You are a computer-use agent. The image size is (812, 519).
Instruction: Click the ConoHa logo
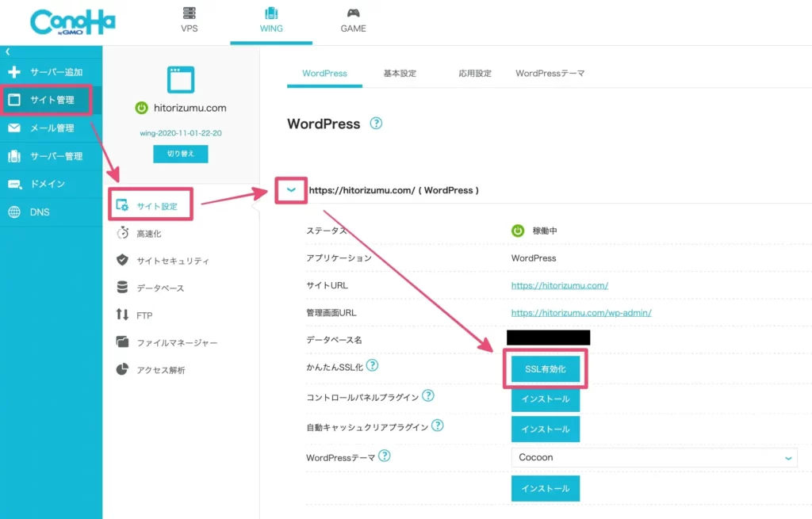point(72,22)
